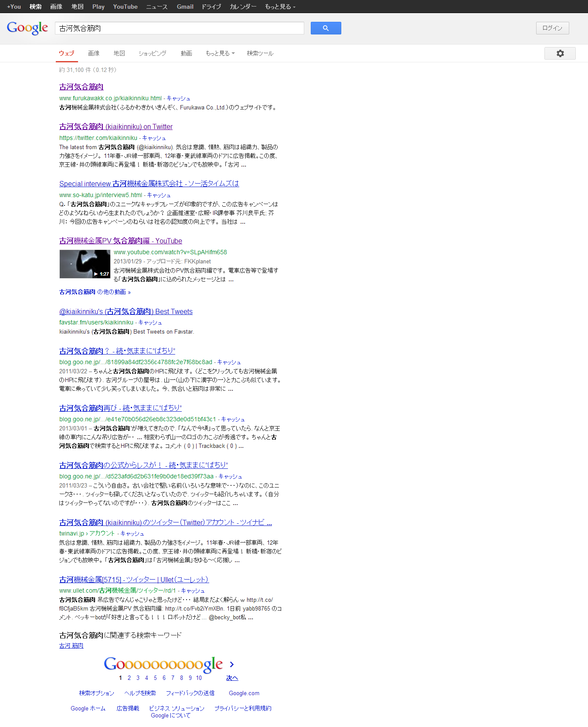Open the kiaikinniku on Twitter result
Viewport: 588px width, 727px height.
(116, 126)
